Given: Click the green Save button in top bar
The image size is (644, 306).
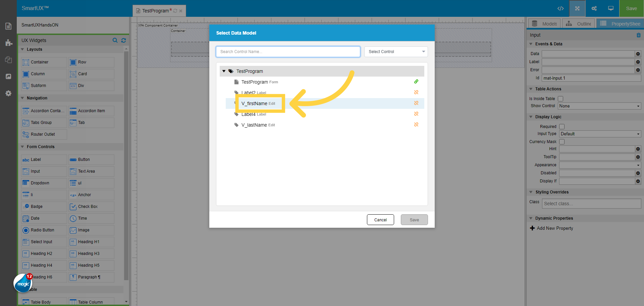Looking at the screenshot, I should point(631,8).
